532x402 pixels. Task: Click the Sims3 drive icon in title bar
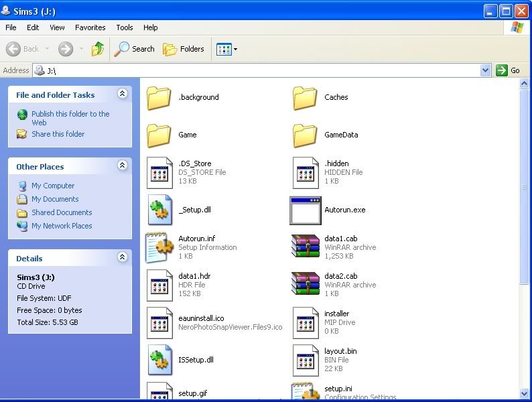point(6,11)
